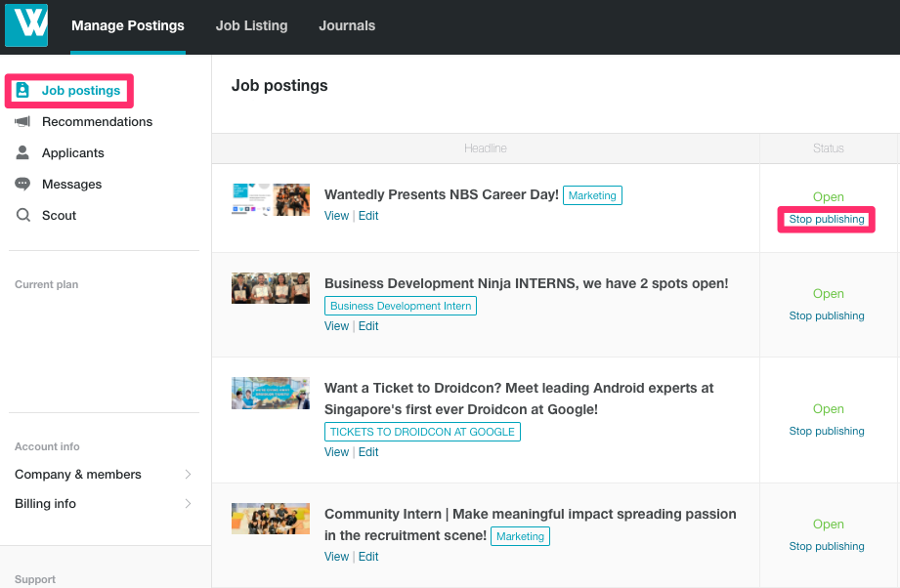Click the Wantedly logo icon
This screenshot has height=588, width=900.
26,25
